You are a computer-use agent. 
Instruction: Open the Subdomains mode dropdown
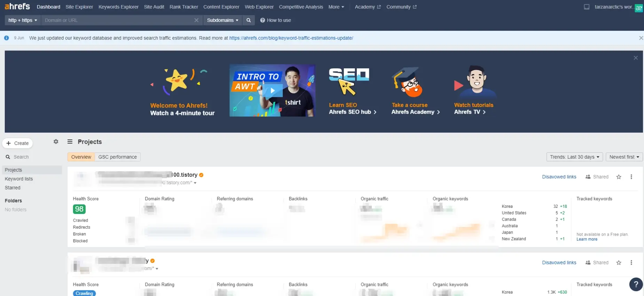(222, 20)
